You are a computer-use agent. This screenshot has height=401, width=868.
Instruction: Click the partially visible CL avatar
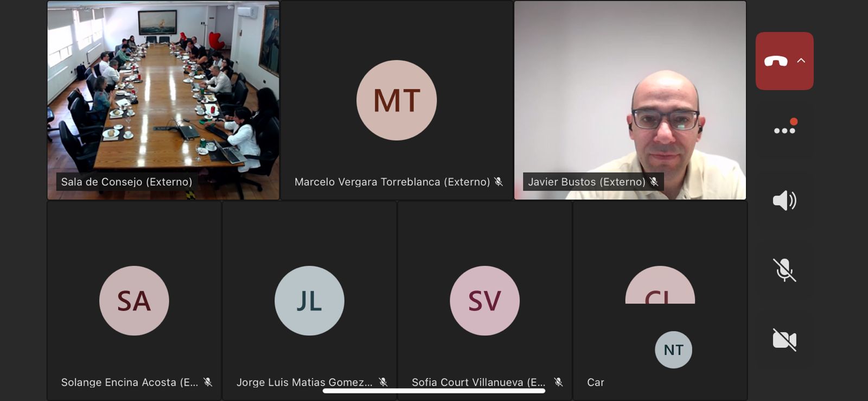[x=660, y=285]
